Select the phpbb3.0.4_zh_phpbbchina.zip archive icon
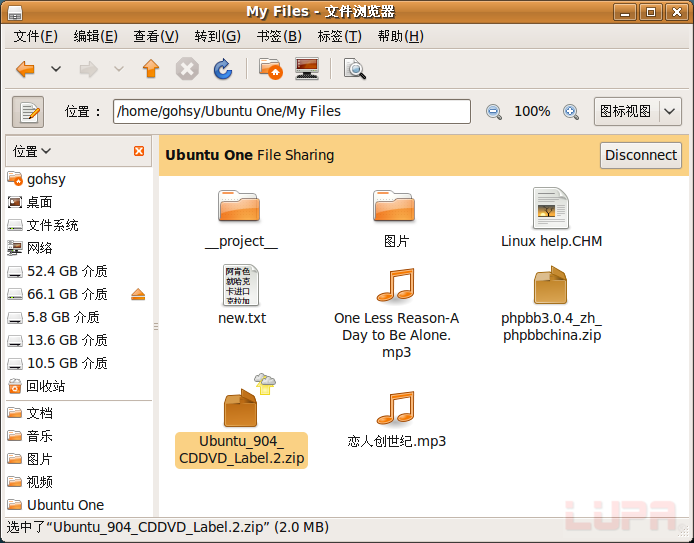Screen dimensions: 694x543 point(550,285)
